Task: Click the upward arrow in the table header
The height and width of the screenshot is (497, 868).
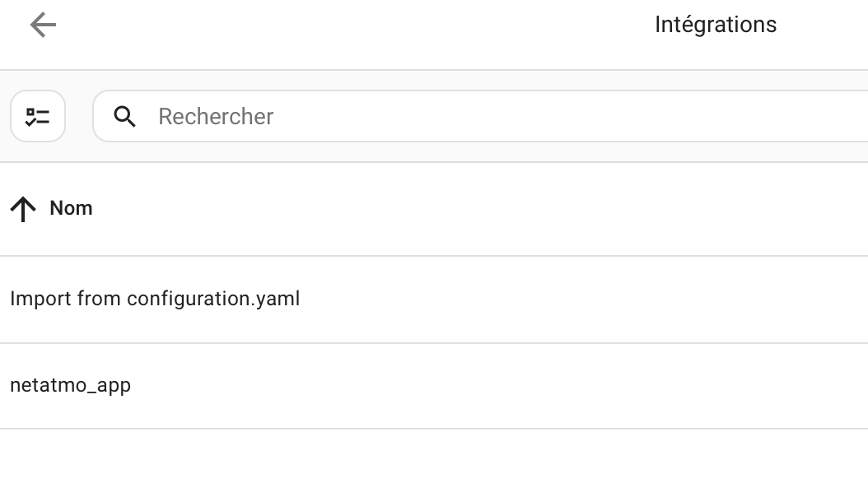Action: pos(23,209)
